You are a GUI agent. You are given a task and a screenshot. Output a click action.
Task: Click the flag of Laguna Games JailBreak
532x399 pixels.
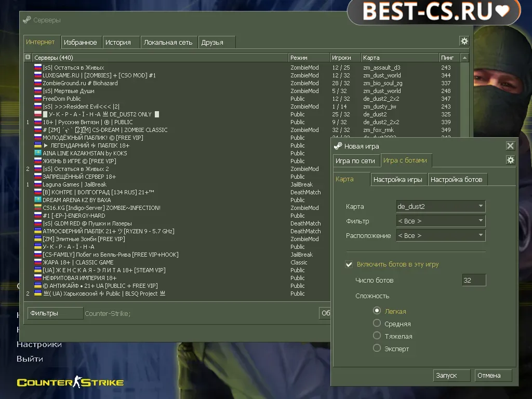37,184
